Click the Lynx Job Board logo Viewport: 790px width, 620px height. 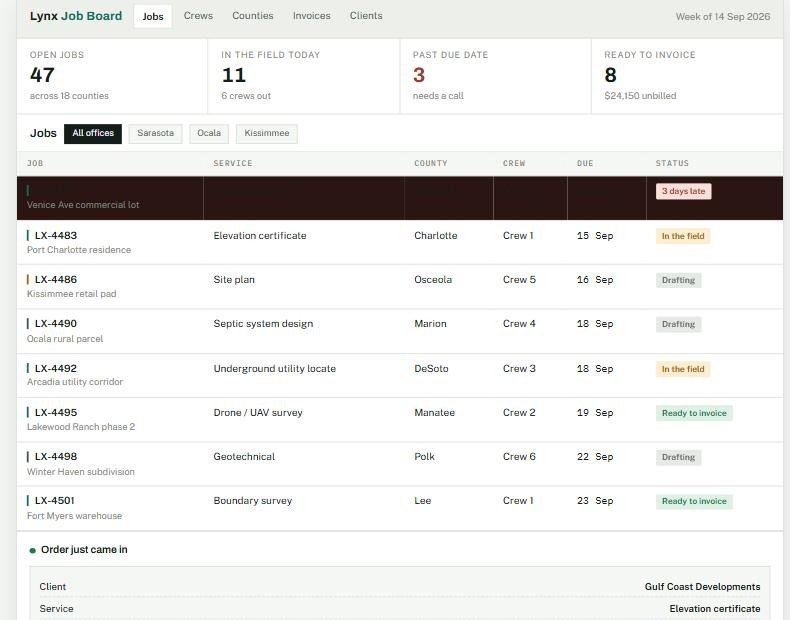point(76,16)
